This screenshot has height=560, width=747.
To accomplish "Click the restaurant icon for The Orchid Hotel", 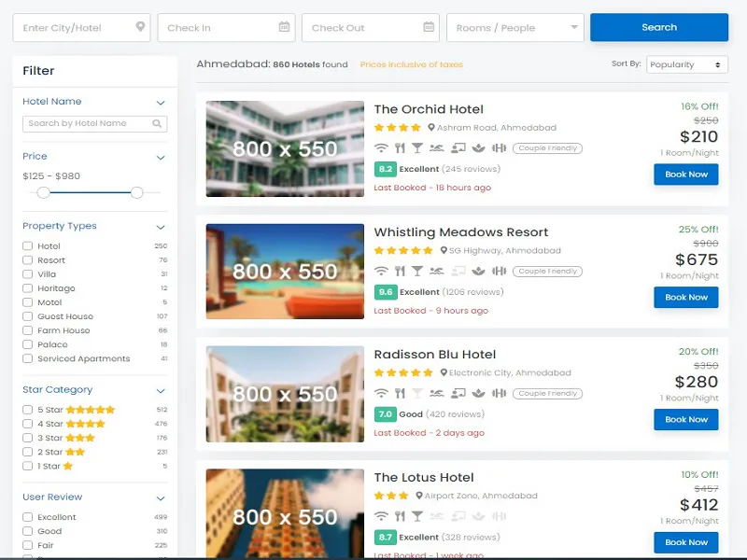I will [400, 148].
